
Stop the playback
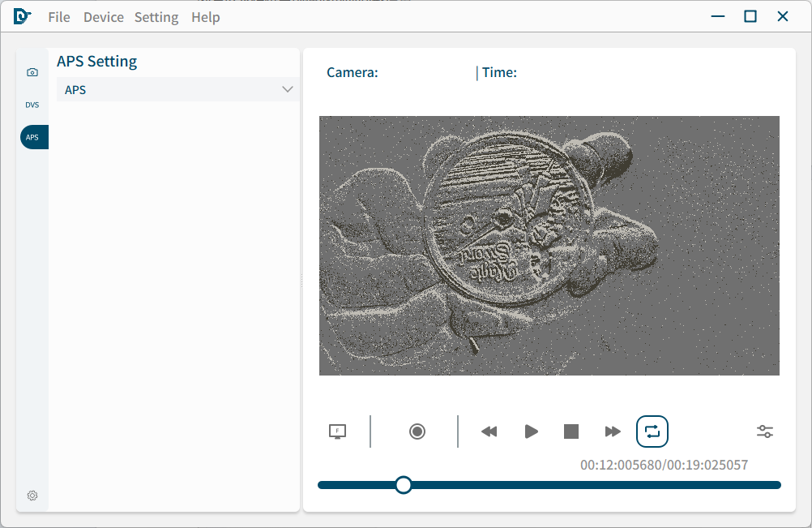coord(571,431)
